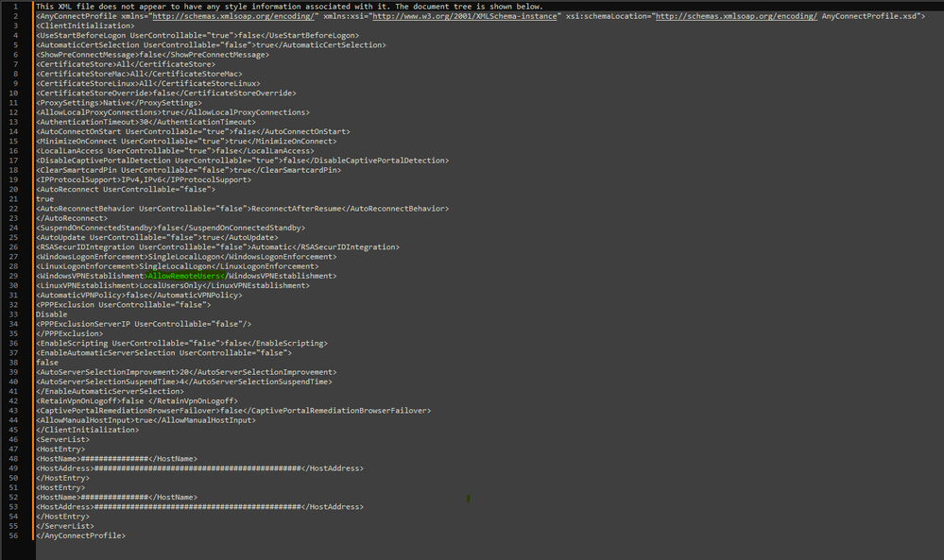944x560 pixels.
Task: Click line number 1 in the gutter
Action: (x=13, y=7)
